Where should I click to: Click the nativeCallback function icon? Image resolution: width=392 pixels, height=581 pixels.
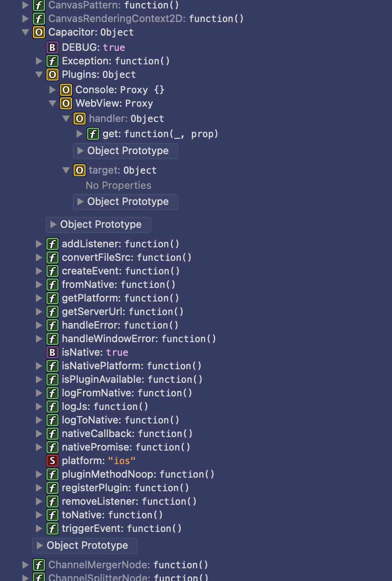click(52, 434)
